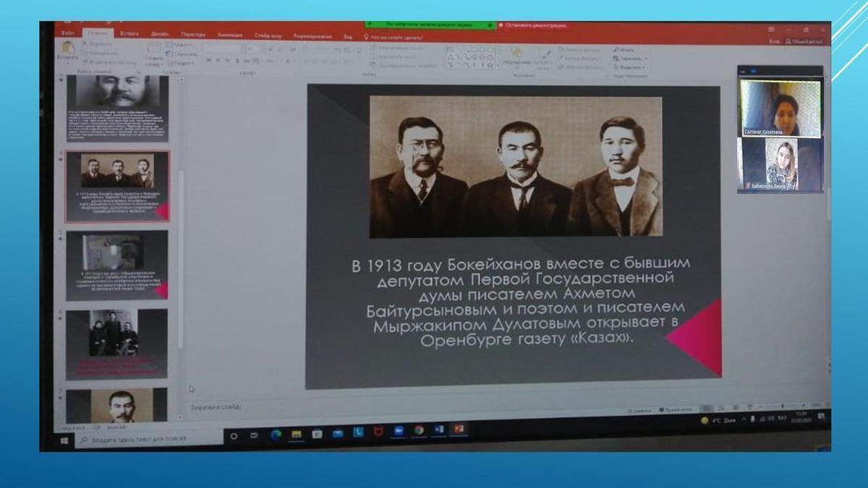
Task: Expand the Заменить (Replace) dropdown
Action: pos(631,59)
